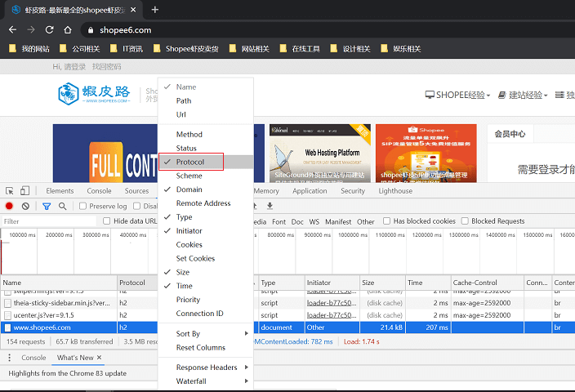
Task: Open loader initiator link for ucenter.js
Action: [x=332, y=315]
